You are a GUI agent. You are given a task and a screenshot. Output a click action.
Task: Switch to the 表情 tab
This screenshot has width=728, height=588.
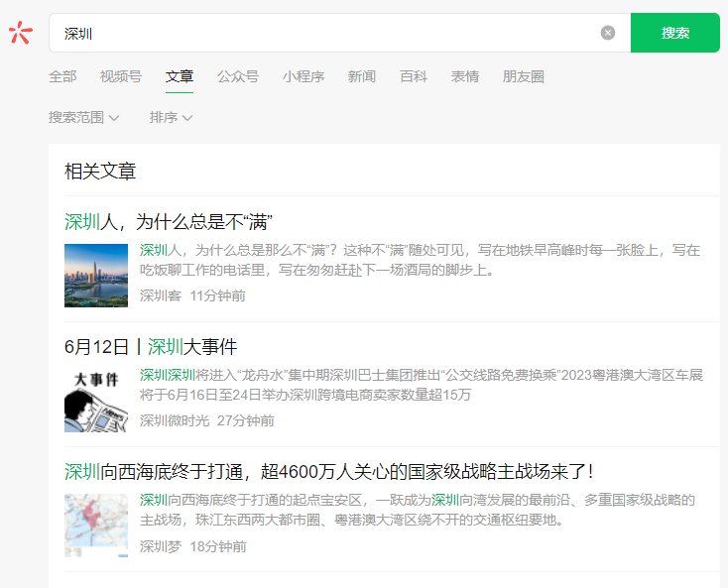click(465, 76)
